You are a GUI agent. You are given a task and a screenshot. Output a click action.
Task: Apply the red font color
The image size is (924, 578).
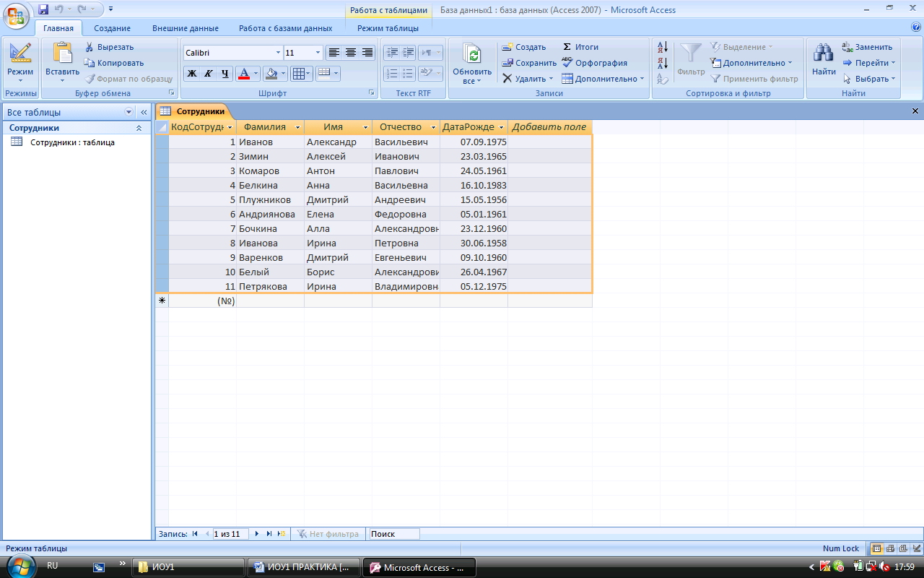point(244,74)
